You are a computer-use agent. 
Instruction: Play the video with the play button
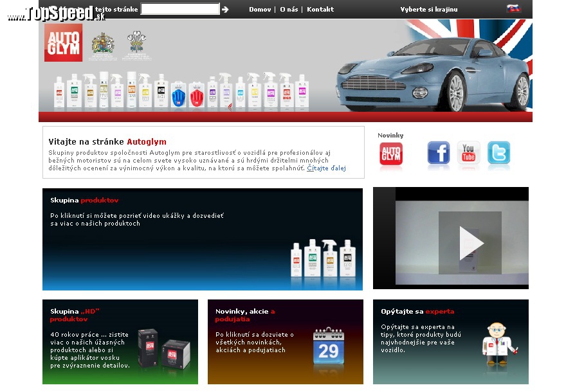(x=470, y=243)
